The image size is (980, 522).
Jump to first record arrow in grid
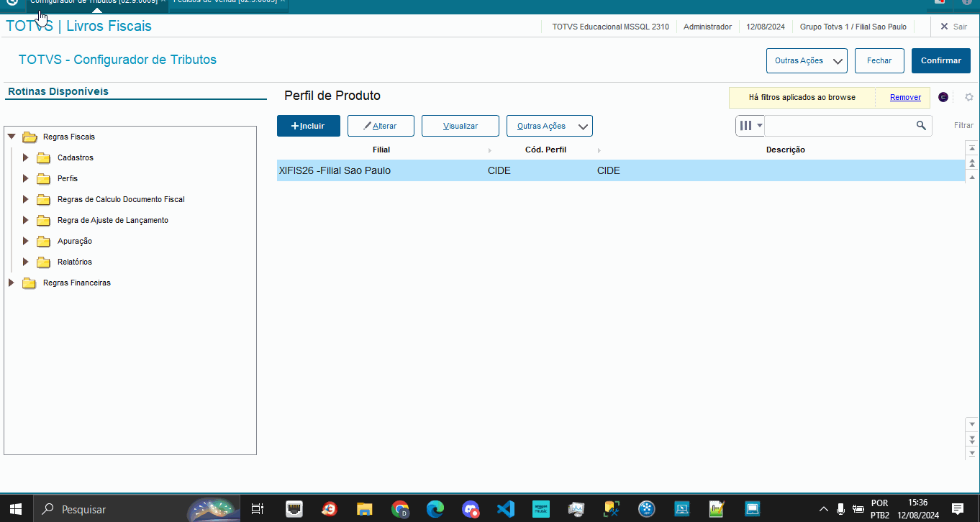tap(972, 148)
